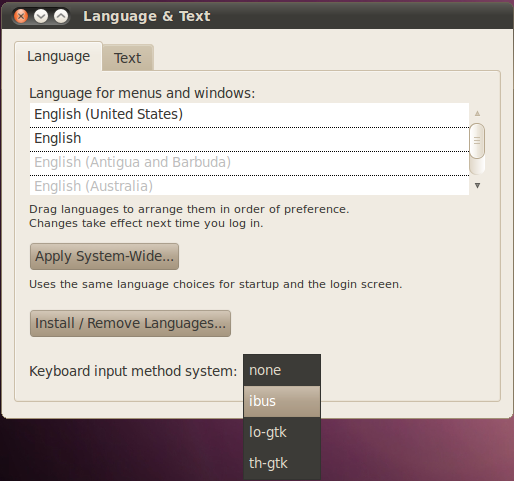This screenshot has width=514, height=481.
Task: Select plain English language entry
Action: [249, 139]
